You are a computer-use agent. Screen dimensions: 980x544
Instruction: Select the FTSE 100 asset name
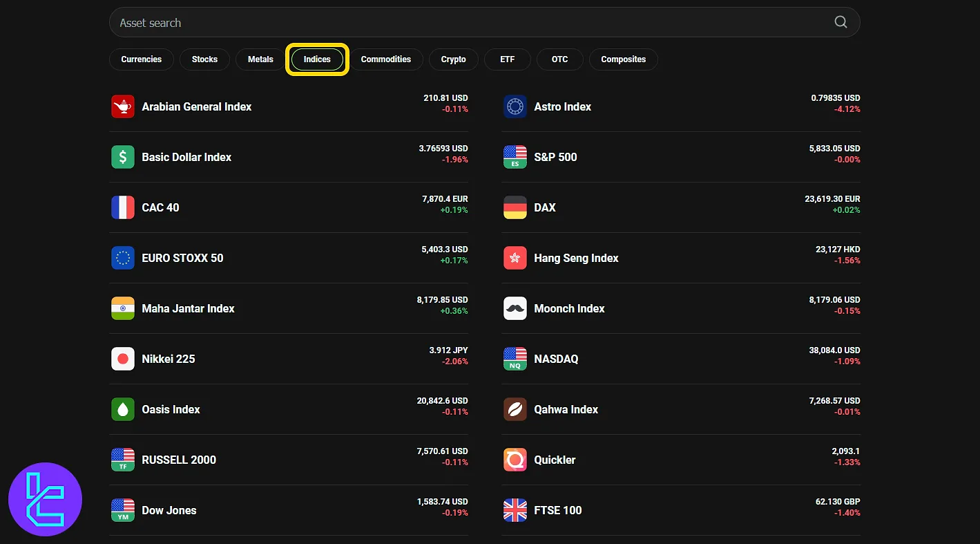coord(558,510)
